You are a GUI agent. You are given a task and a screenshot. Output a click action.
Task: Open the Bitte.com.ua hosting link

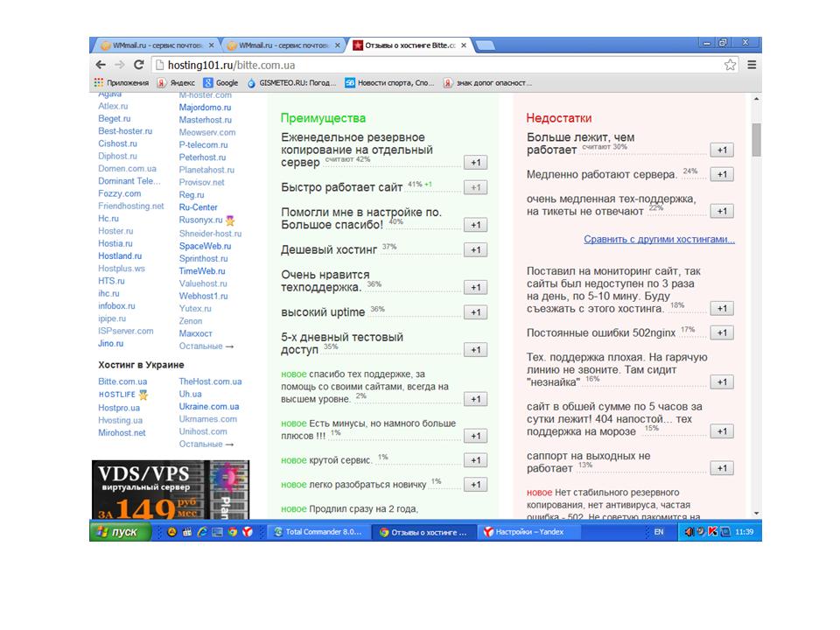point(122,381)
